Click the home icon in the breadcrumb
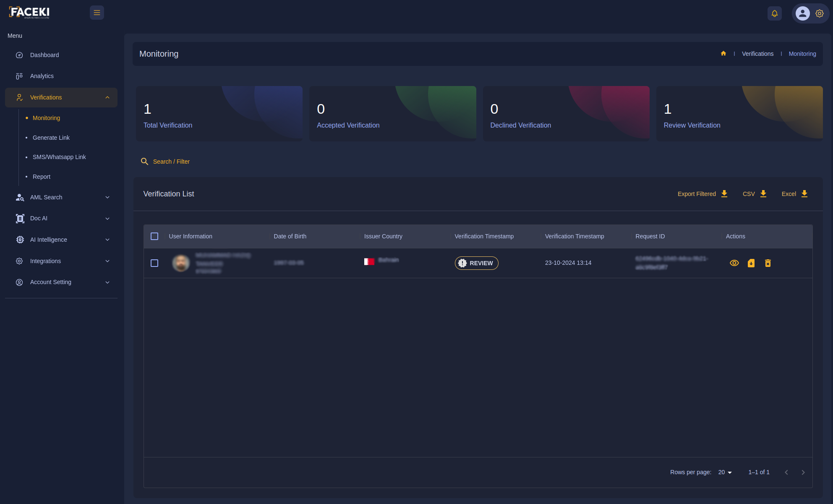Screen dimensions: 833x504 pos(723,54)
